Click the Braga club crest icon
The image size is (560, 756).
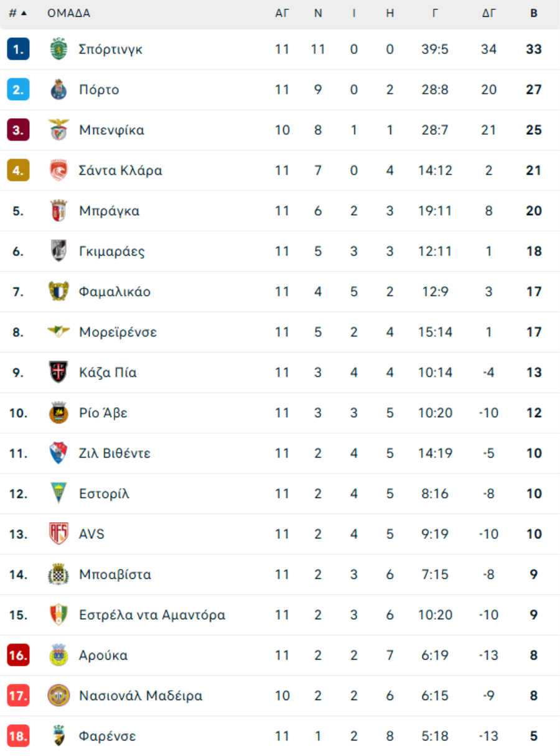[58, 211]
